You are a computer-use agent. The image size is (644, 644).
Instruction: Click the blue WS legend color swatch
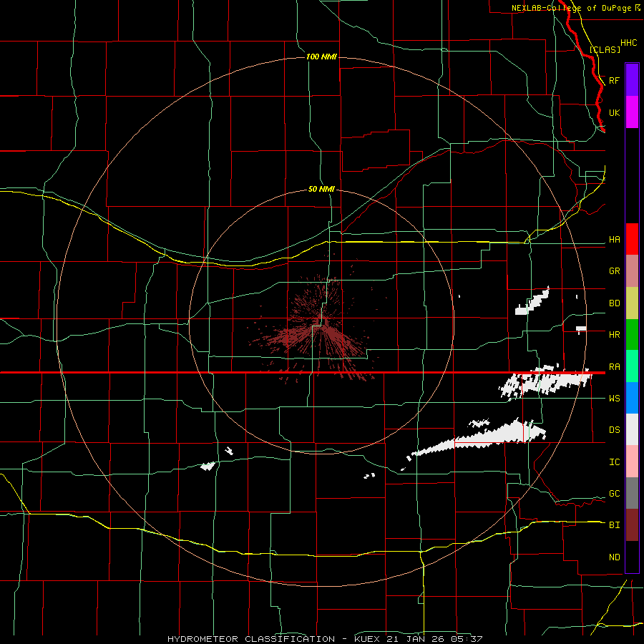coord(632,398)
